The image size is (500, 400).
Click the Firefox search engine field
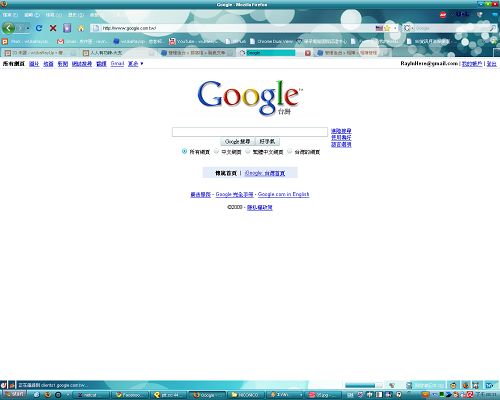(451, 28)
